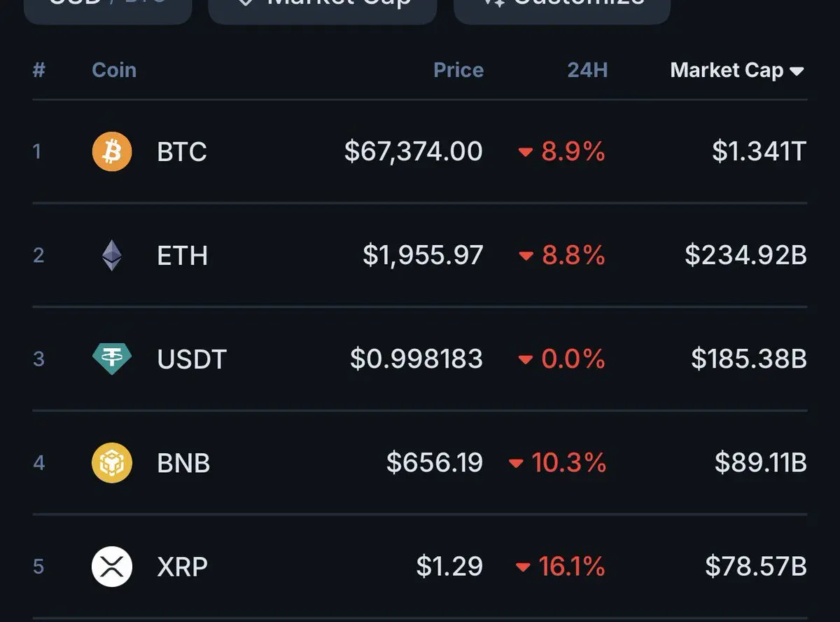Sort the table by 24H column header
This screenshot has width=840, height=622.
587,70
